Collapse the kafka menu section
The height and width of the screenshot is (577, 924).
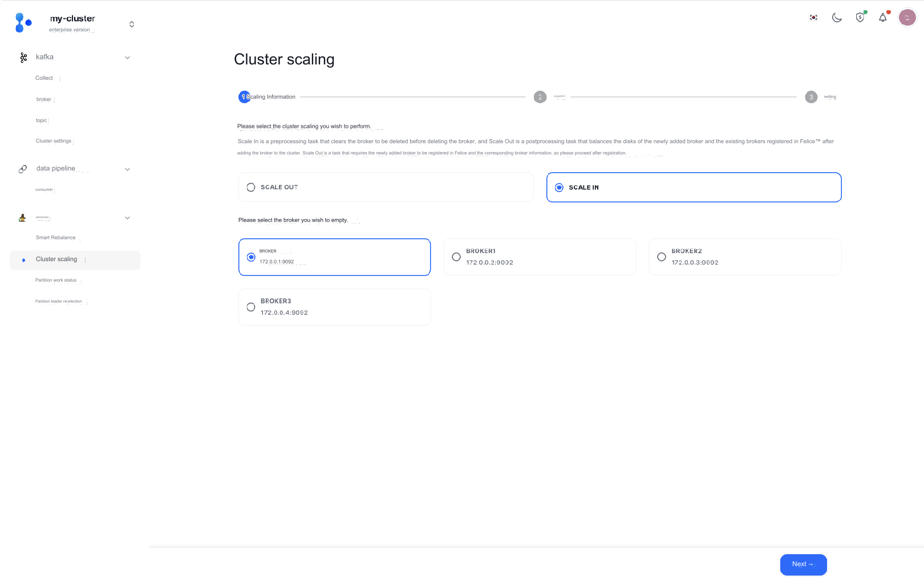[127, 58]
